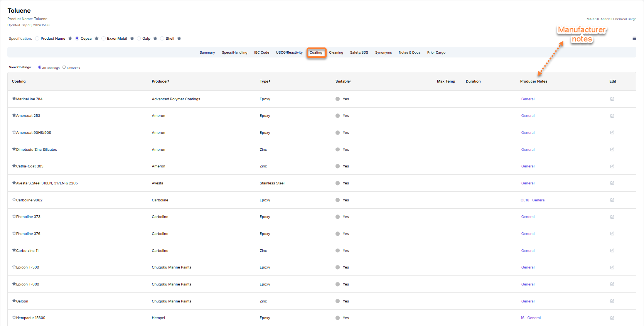The width and height of the screenshot is (644, 326).
Task: Open General note for MarineLine 784
Action: (x=528, y=99)
